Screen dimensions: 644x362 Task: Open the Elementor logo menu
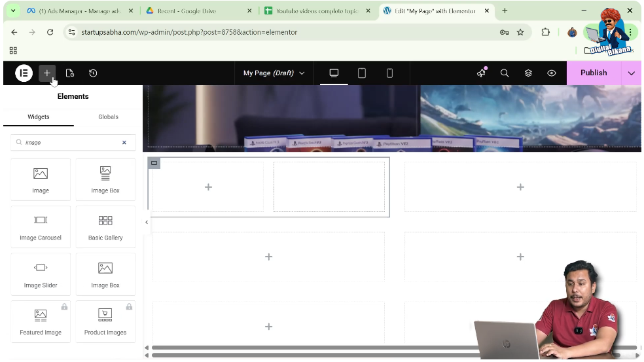(24, 73)
